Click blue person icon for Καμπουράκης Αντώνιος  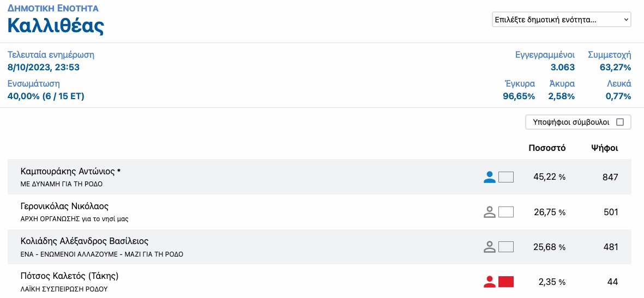(489, 177)
